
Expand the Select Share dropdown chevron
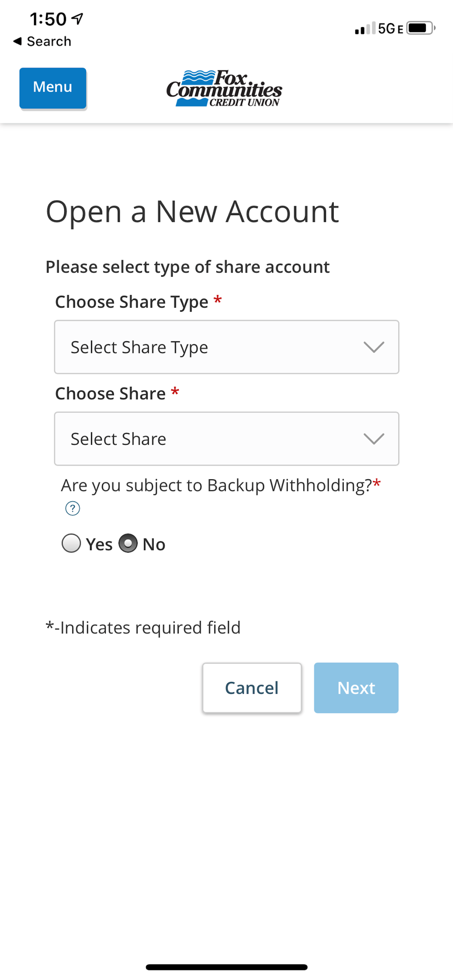click(374, 439)
